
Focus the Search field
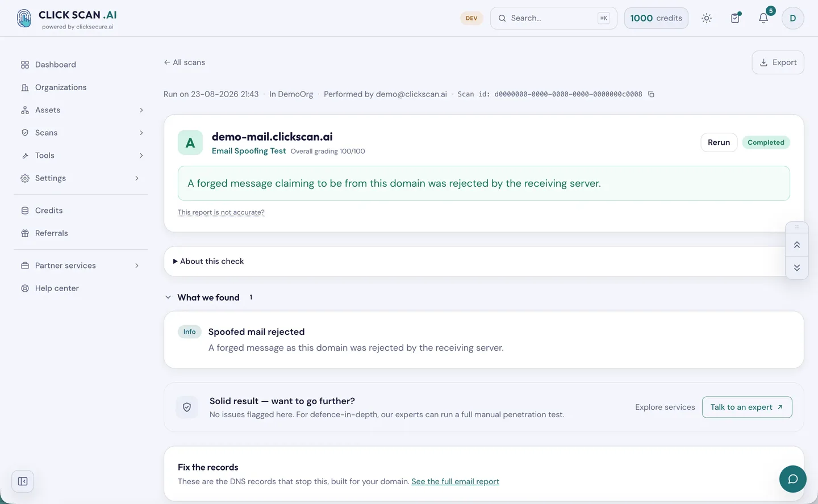click(554, 18)
